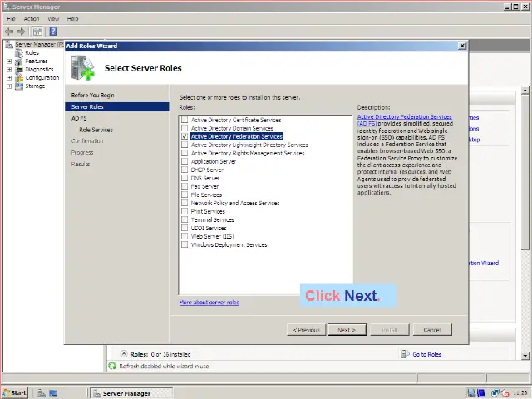
Task: Click the Go to Roles link
Action: coord(426,355)
